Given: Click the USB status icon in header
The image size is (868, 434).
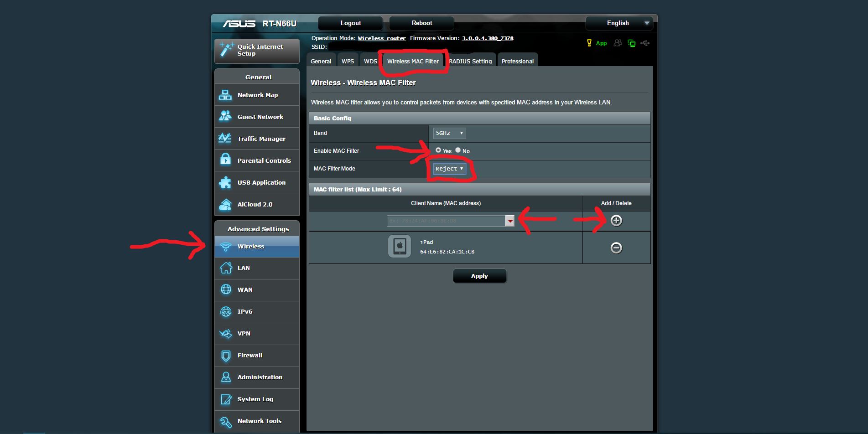Looking at the screenshot, I should pos(645,43).
